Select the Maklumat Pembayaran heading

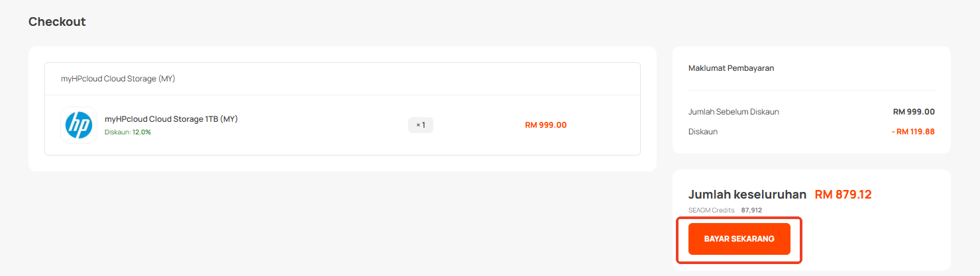coord(732,68)
